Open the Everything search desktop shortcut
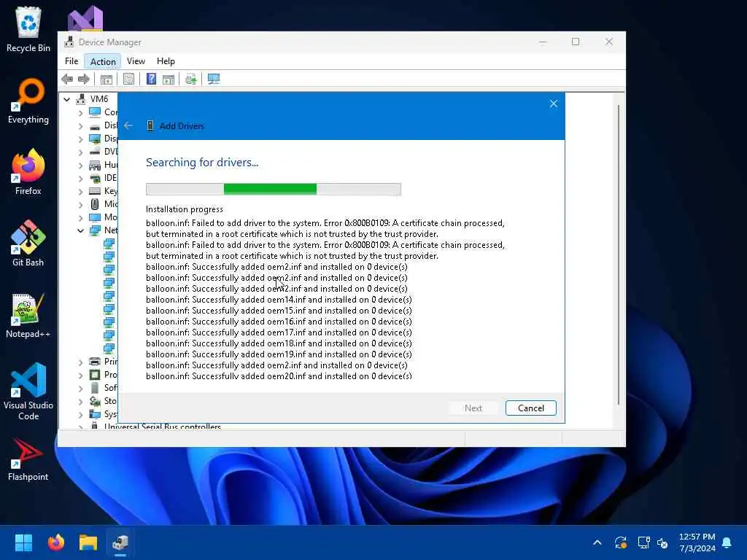Screen dimensions: 747x560 (28, 101)
